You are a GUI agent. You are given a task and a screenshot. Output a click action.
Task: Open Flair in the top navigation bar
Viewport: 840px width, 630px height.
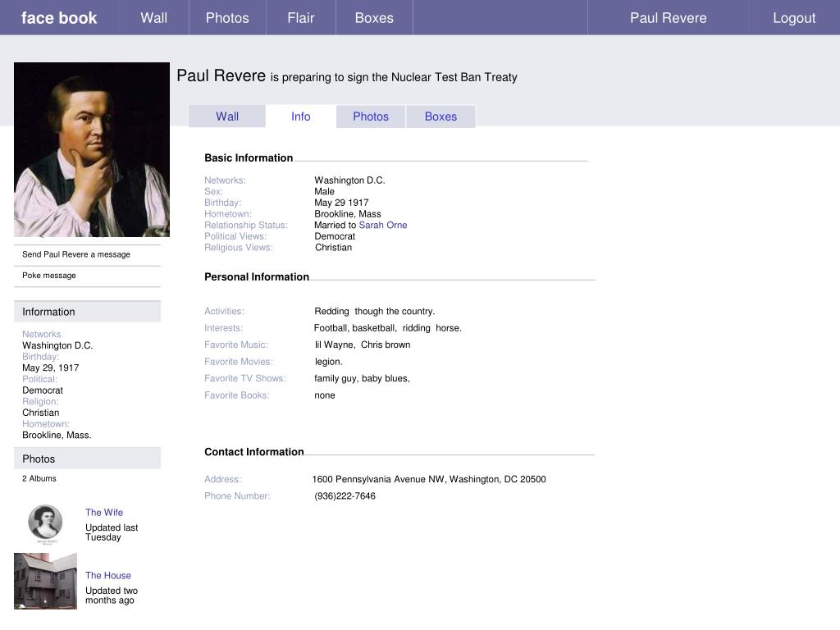pyautogui.click(x=300, y=18)
